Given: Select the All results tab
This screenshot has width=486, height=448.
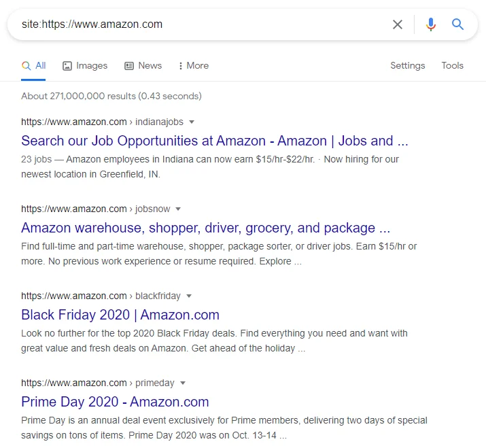Looking at the screenshot, I should point(33,66).
